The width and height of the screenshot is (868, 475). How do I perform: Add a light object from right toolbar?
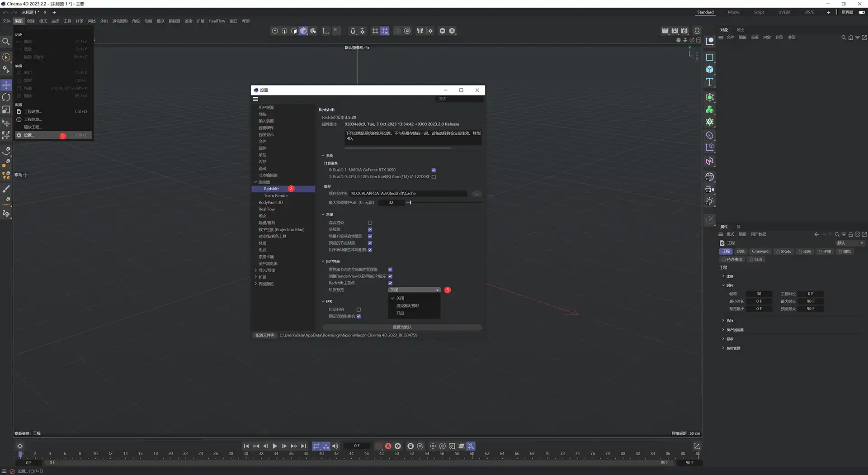tap(710, 201)
